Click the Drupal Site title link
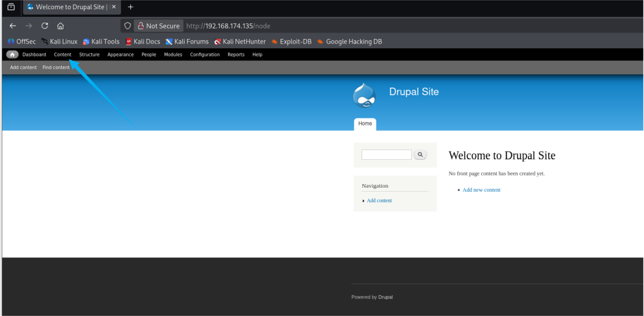This screenshot has height=316, width=644. pos(414,92)
